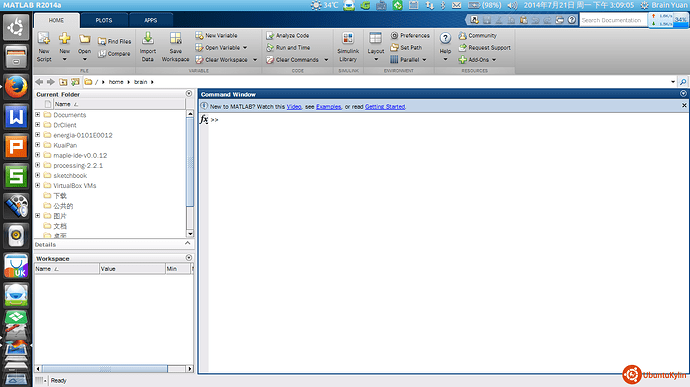The height and width of the screenshot is (387, 690).
Task: Click 'home' in the address path
Action: click(x=116, y=82)
